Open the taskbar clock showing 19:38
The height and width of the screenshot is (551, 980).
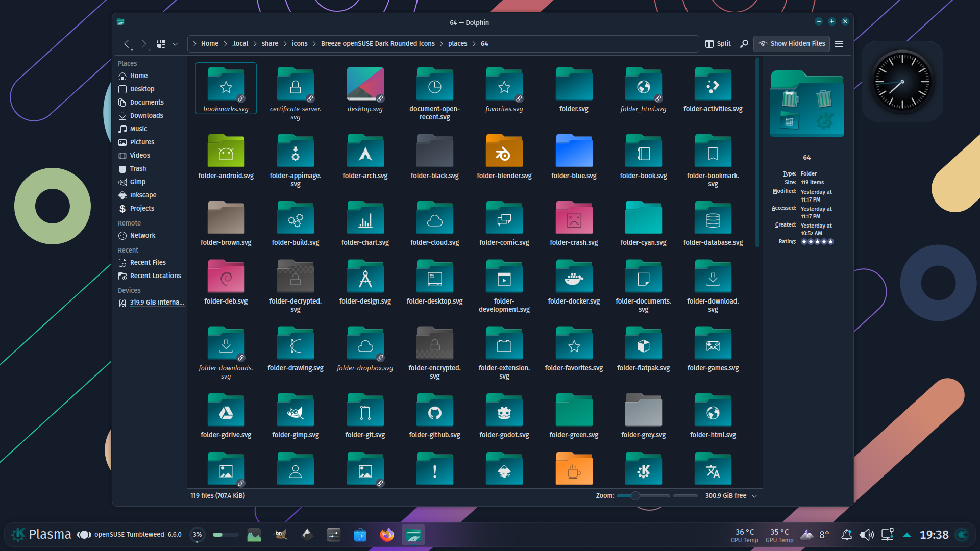[x=934, y=535]
